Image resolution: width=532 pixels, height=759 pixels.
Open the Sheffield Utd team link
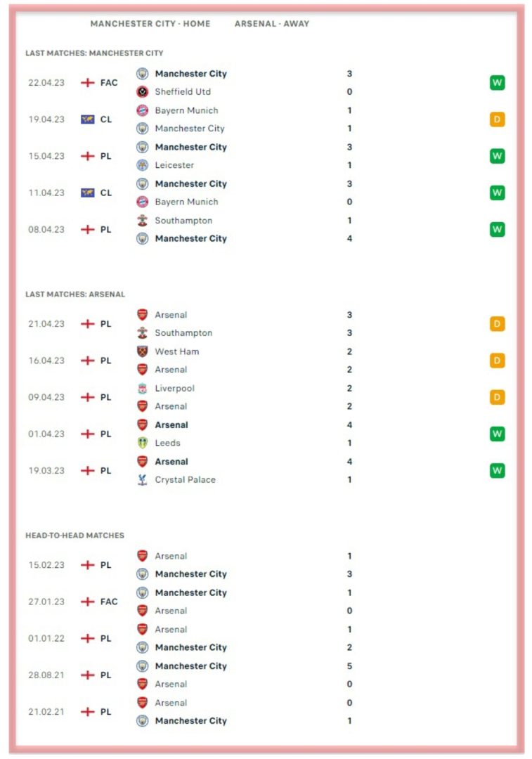pyautogui.click(x=183, y=91)
